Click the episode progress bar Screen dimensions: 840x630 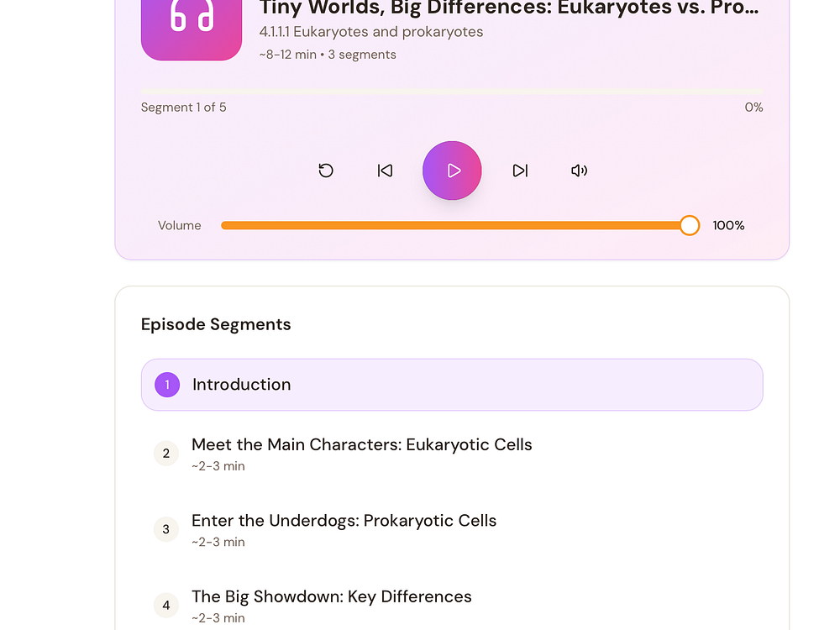click(452, 91)
